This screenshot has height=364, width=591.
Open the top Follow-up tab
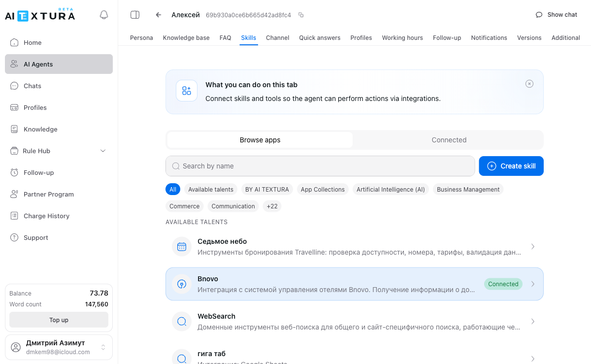coord(447,37)
